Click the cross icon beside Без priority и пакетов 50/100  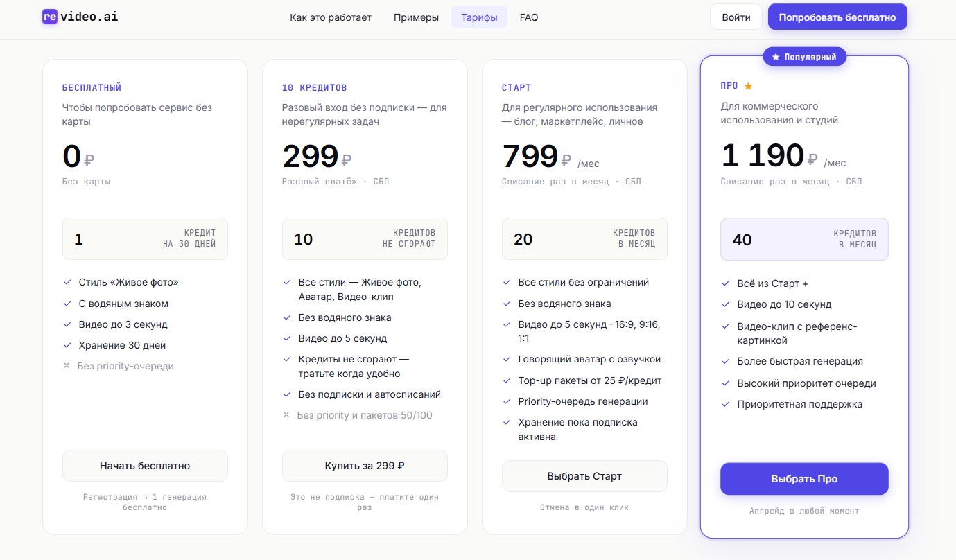click(x=286, y=414)
